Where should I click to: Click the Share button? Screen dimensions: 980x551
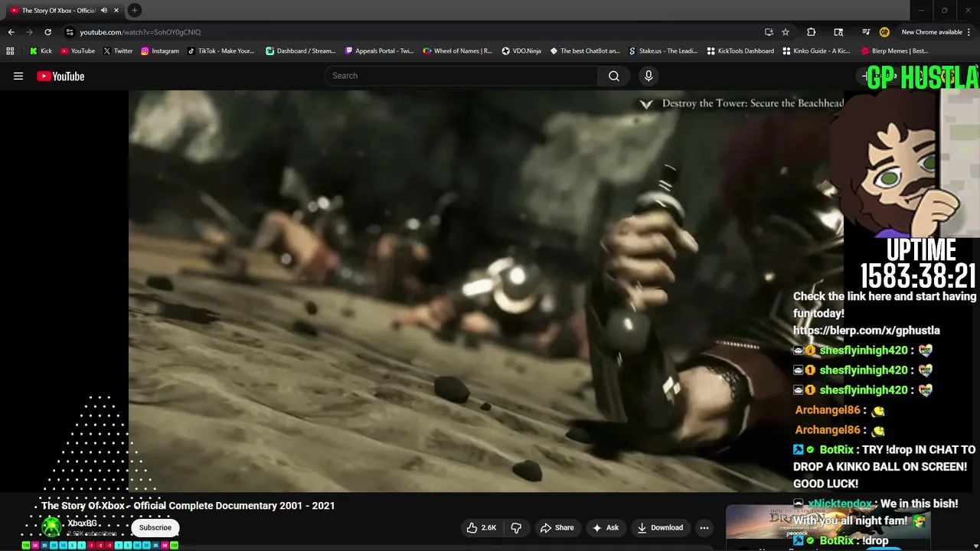coord(557,527)
